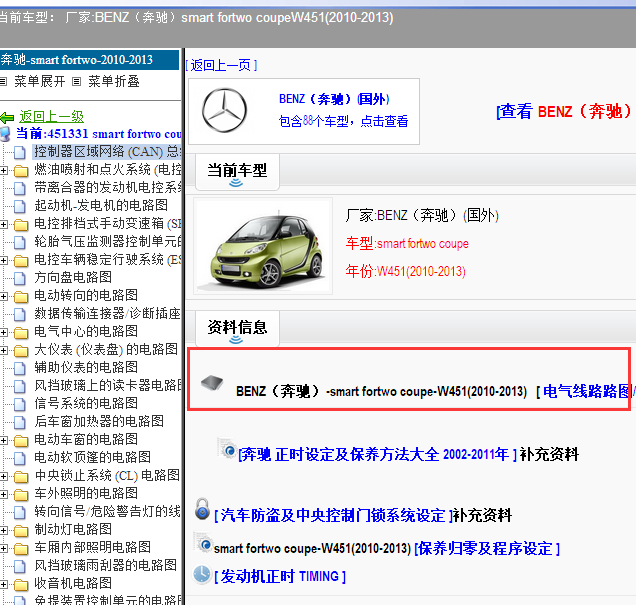Image resolution: width=636 pixels, height=605 pixels.
Task: Expand the 电动转向的电路图 tree node
Action: click(4, 296)
